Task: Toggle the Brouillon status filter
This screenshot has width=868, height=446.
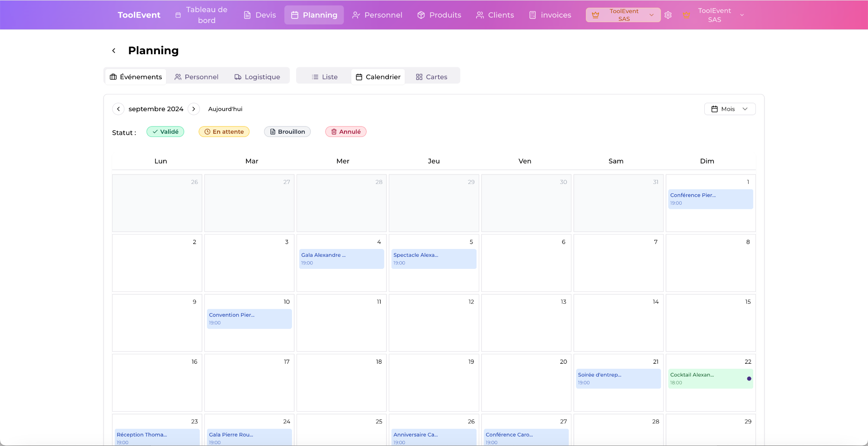Action: coord(288,131)
